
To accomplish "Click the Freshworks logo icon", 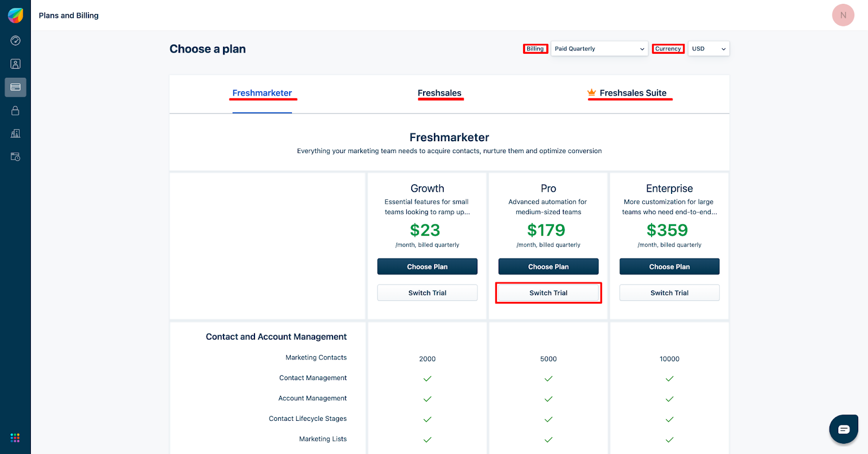I will click(x=15, y=15).
